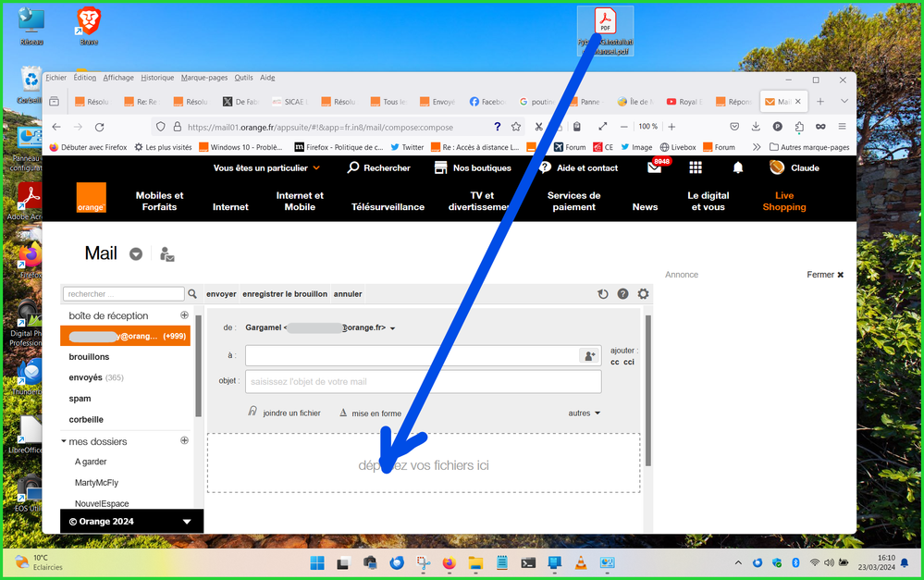The width and height of the screenshot is (924, 580).
Task: Click the 'objet' subject input field
Action: [x=423, y=381]
